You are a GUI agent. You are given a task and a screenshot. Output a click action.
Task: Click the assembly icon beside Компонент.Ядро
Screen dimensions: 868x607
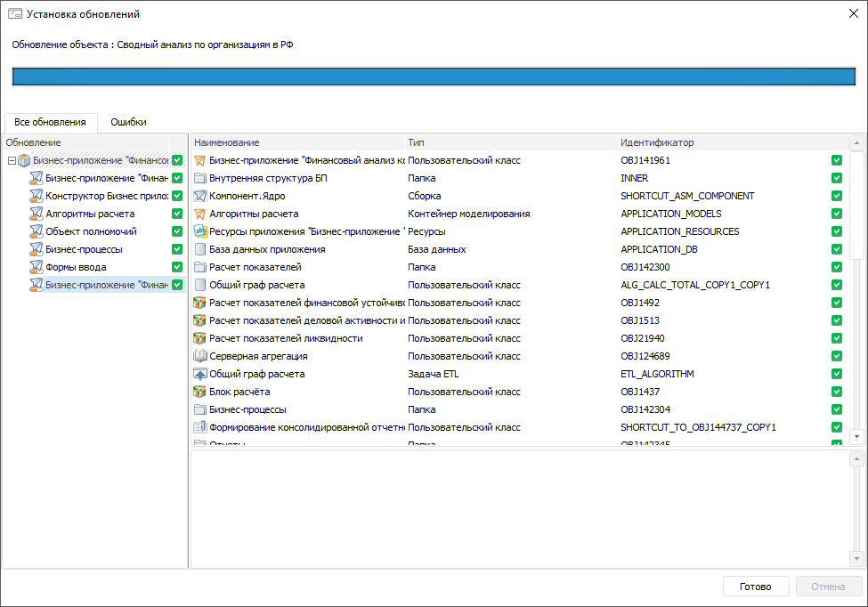tap(200, 196)
